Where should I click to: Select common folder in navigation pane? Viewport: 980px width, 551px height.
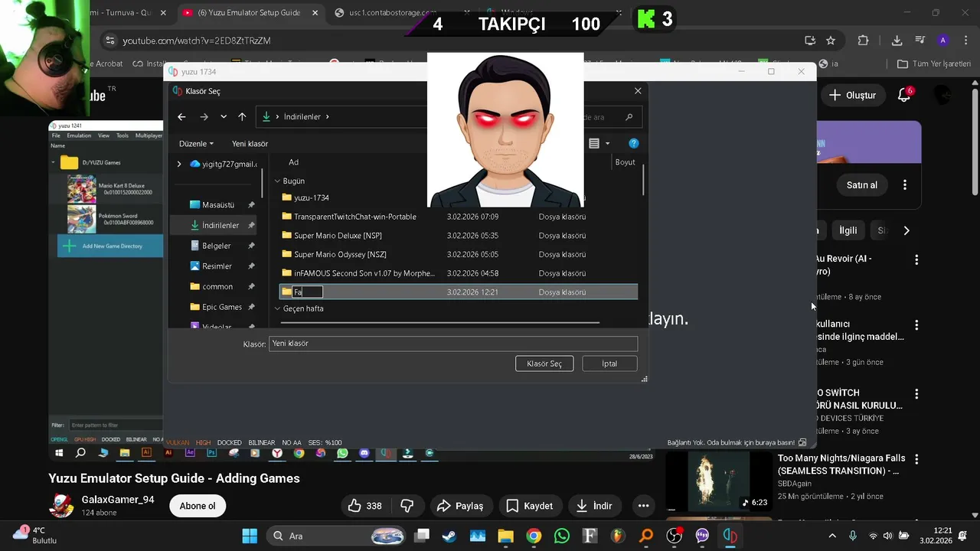click(x=217, y=286)
